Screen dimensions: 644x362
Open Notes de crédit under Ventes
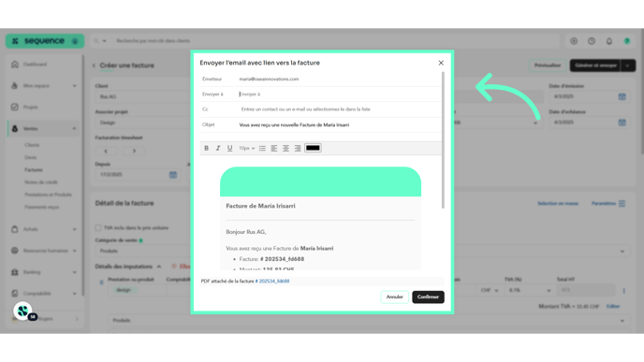pyautogui.click(x=41, y=182)
